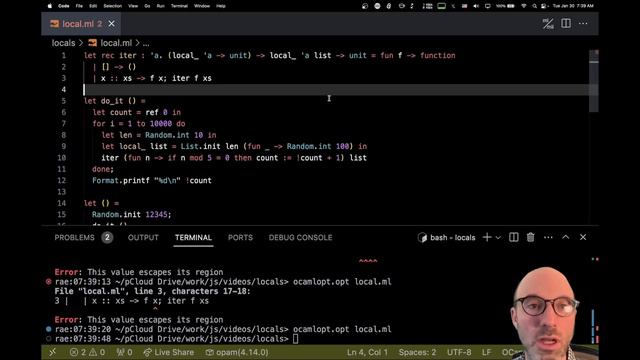This screenshot has height=360, width=640.
Task: Start Live Share session
Action: point(169,352)
